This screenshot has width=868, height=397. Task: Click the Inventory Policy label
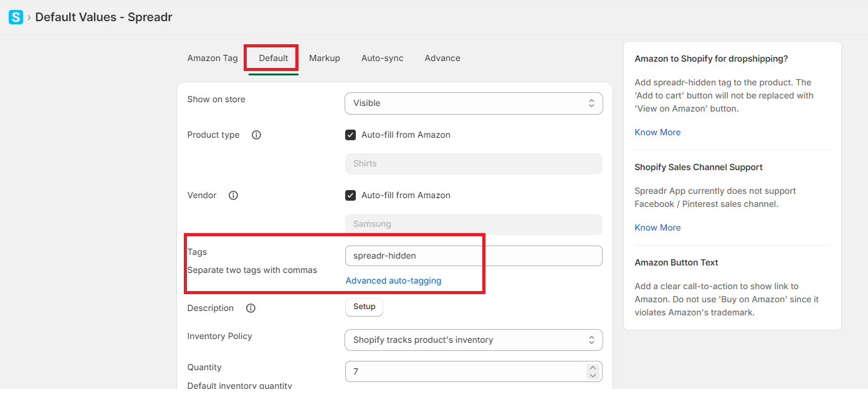click(x=219, y=336)
